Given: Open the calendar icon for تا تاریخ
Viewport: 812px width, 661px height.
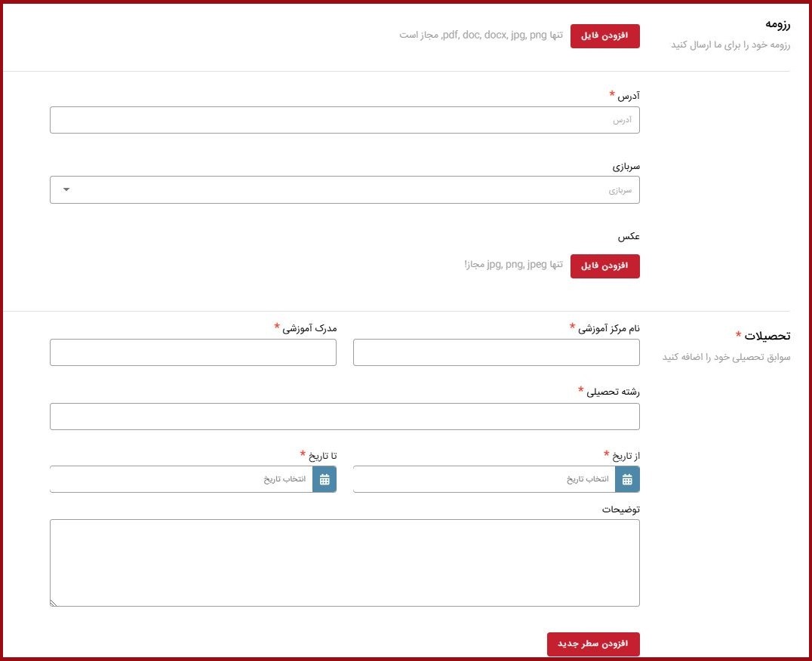Looking at the screenshot, I should [x=324, y=479].
